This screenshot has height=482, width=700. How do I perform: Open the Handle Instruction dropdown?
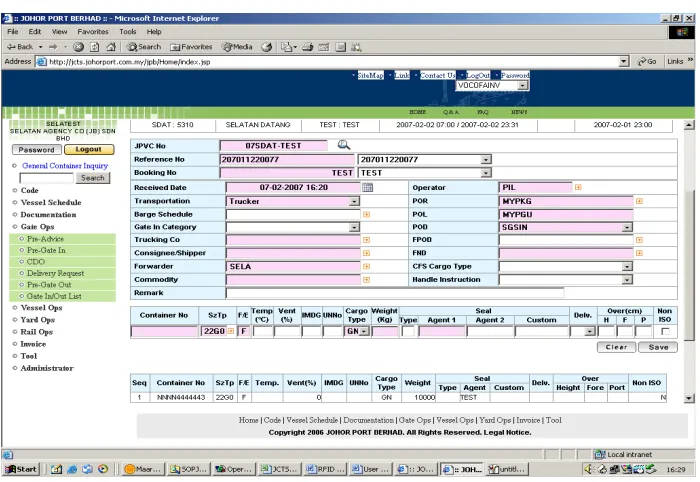(x=627, y=280)
